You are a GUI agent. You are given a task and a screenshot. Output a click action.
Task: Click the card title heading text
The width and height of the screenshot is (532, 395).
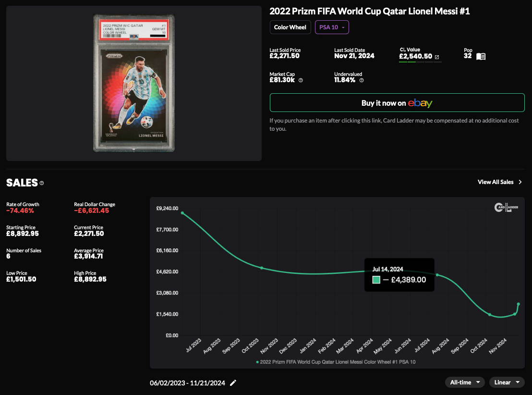click(370, 11)
